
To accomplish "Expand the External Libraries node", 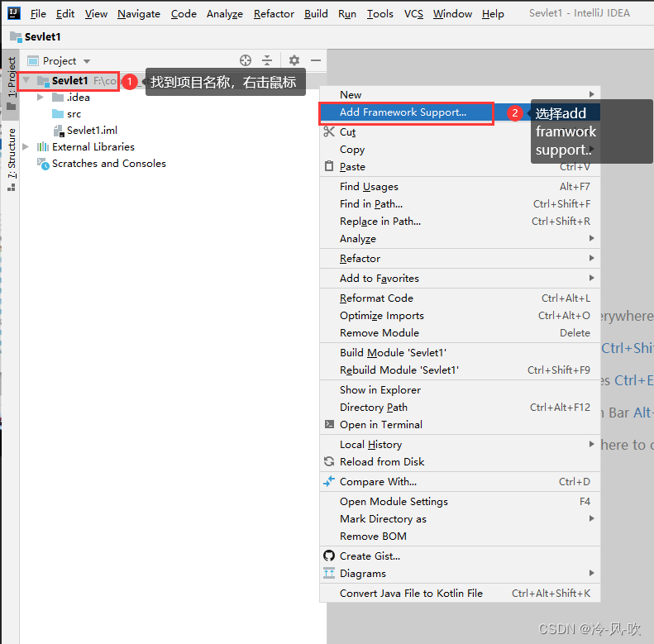I will [26, 147].
